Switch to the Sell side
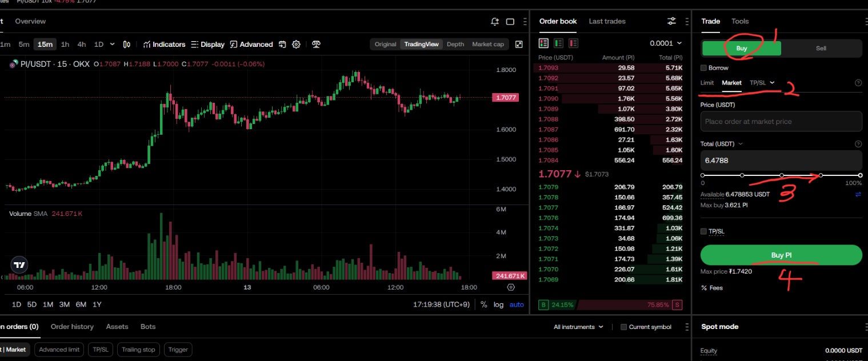This screenshot has width=868, height=361. [x=821, y=49]
